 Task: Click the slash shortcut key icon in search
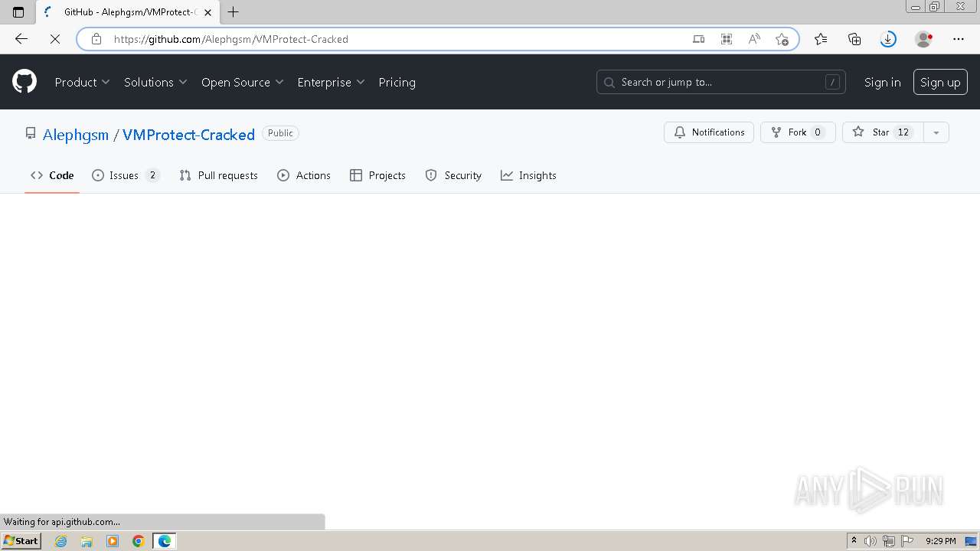point(832,82)
